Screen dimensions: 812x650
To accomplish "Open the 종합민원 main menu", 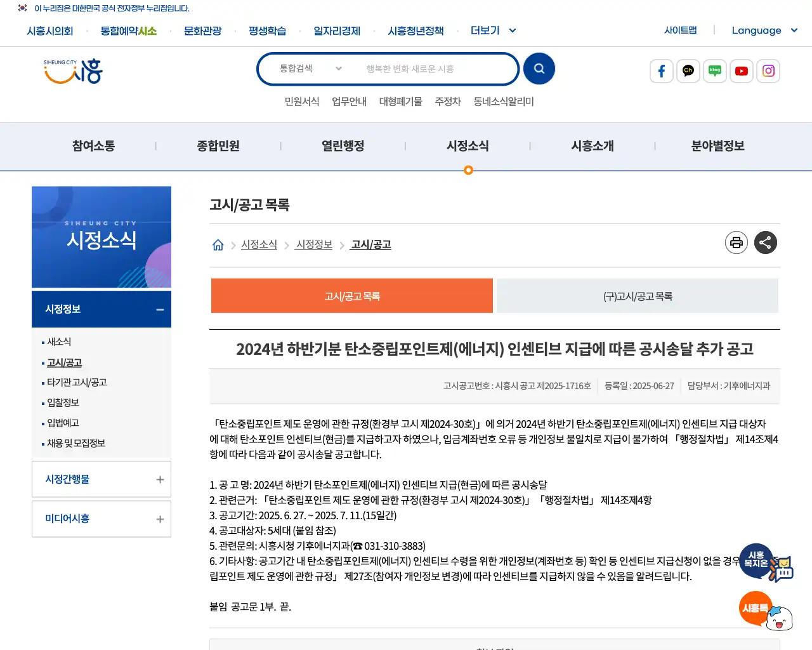I will point(218,146).
